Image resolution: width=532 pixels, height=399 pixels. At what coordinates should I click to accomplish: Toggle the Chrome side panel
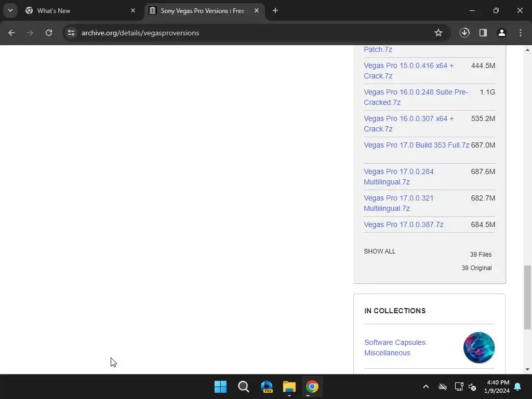pyautogui.click(x=483, y=33)
